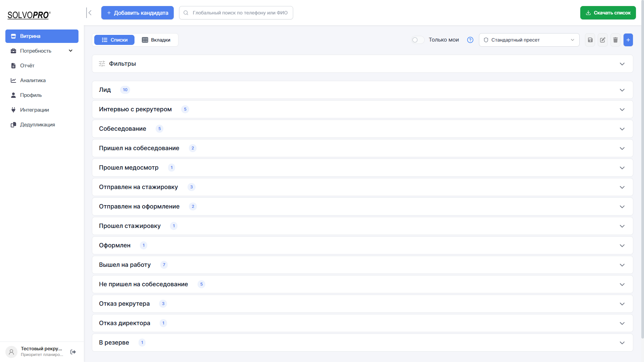Screen dimensions: 644x362
Task: Collapse the sidebar with arrow icon
Action: pyautogui.click(x=89, y=13)
